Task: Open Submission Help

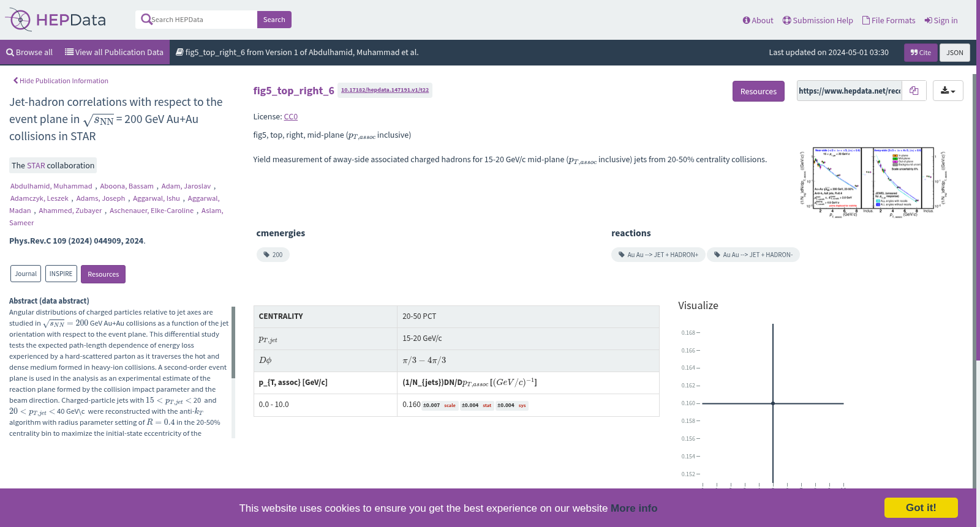Action: tap(818, 20)
